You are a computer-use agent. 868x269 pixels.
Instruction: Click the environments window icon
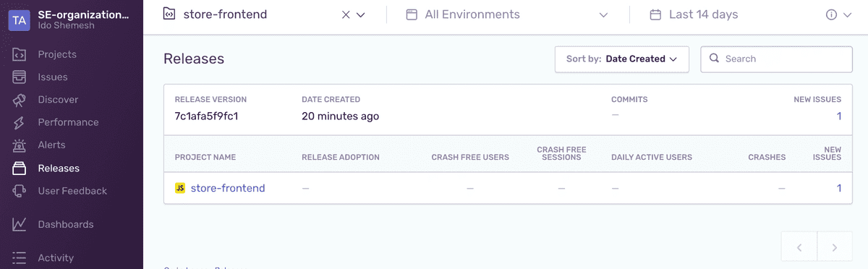click(x=412, y=14)
